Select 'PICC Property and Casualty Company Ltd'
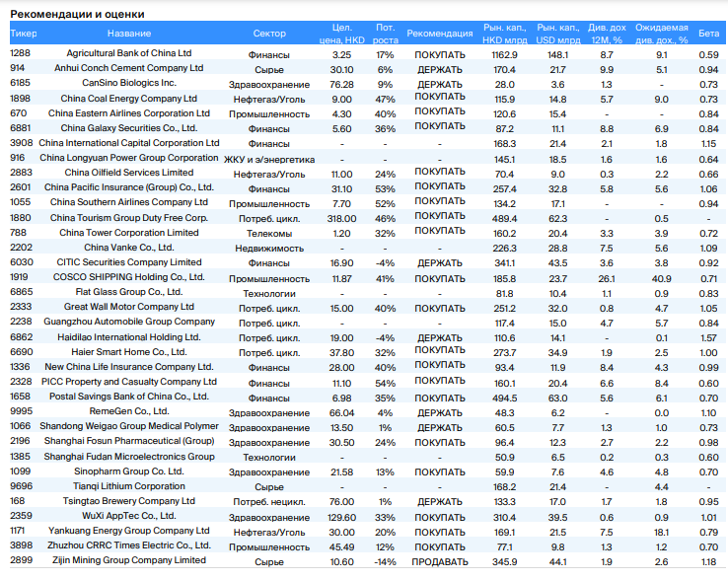The height and width of the screenshot is (580, 728). (129, 382)
